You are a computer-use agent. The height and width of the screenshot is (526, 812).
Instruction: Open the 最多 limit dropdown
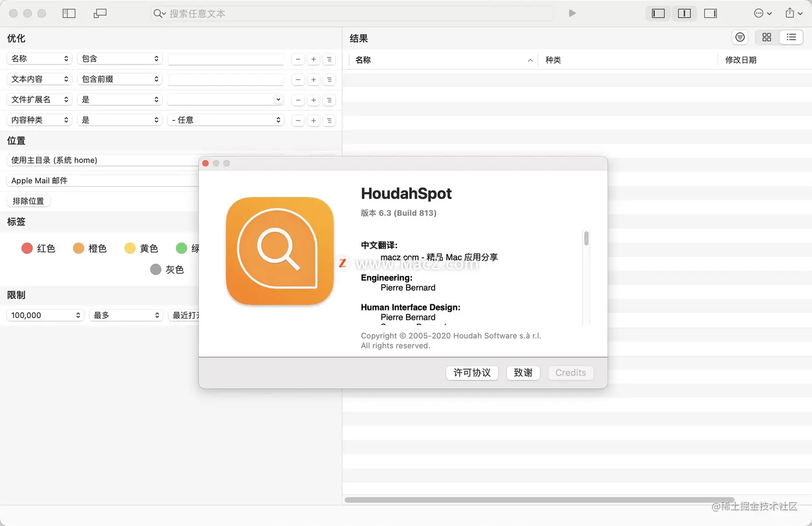pyautogui.click(x=126, y=315)
